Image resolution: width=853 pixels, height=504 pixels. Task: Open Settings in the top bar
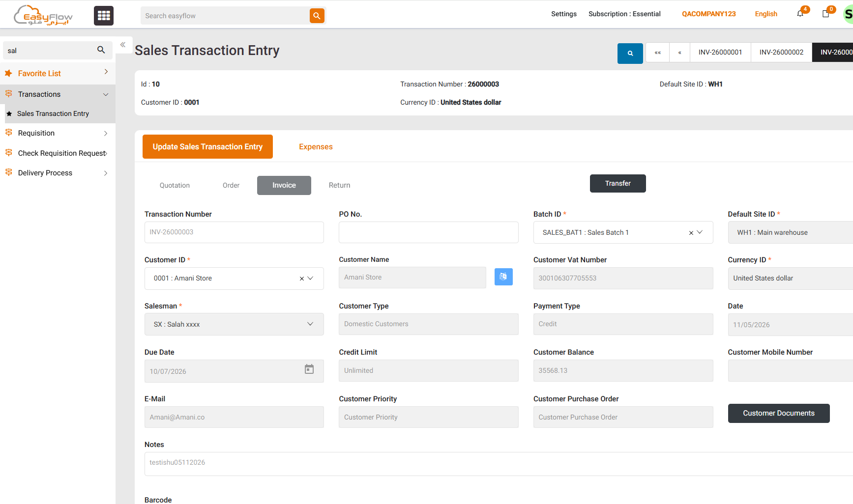(564, 14)
